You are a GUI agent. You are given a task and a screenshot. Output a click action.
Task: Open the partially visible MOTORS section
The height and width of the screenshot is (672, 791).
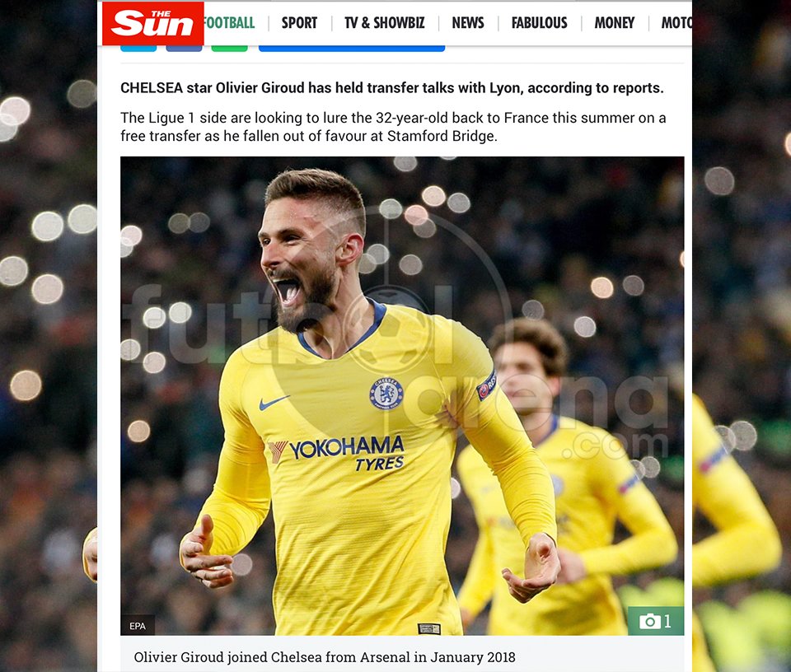click(676, 23)
